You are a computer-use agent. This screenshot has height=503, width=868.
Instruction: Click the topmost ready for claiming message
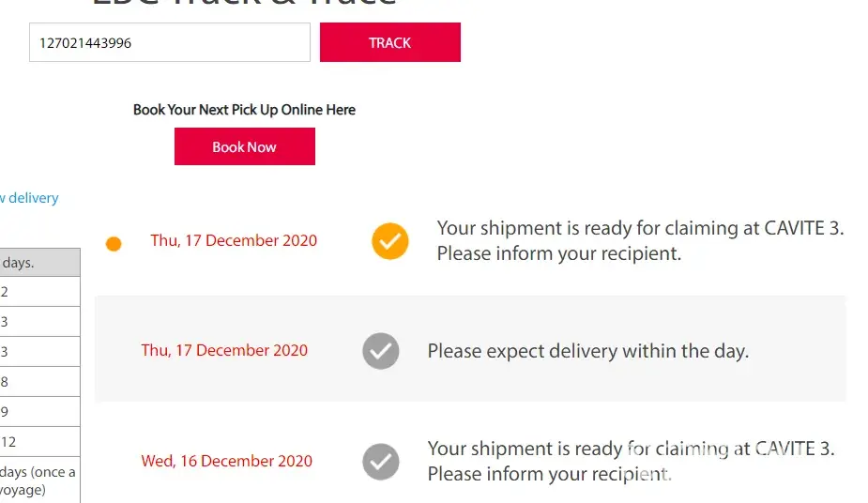(x=640, y=240)
